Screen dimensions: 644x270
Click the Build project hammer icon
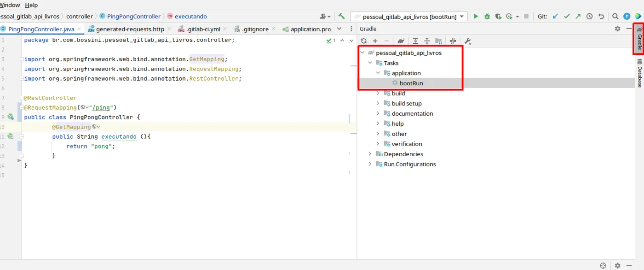pyautogui.click(x=341, y=16)
